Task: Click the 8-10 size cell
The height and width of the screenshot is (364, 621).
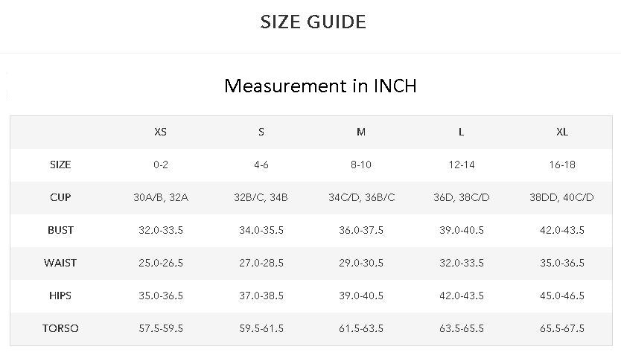Action: pos(361,165)
